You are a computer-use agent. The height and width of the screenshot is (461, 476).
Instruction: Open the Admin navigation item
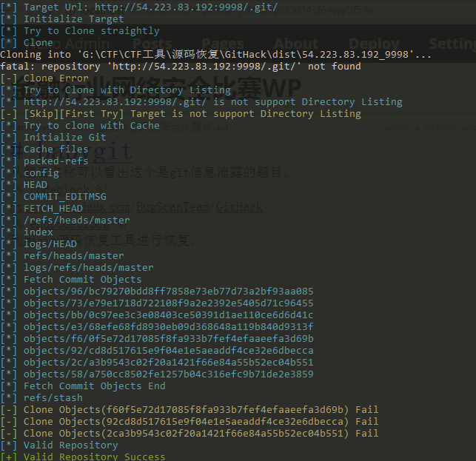[89, 44]
